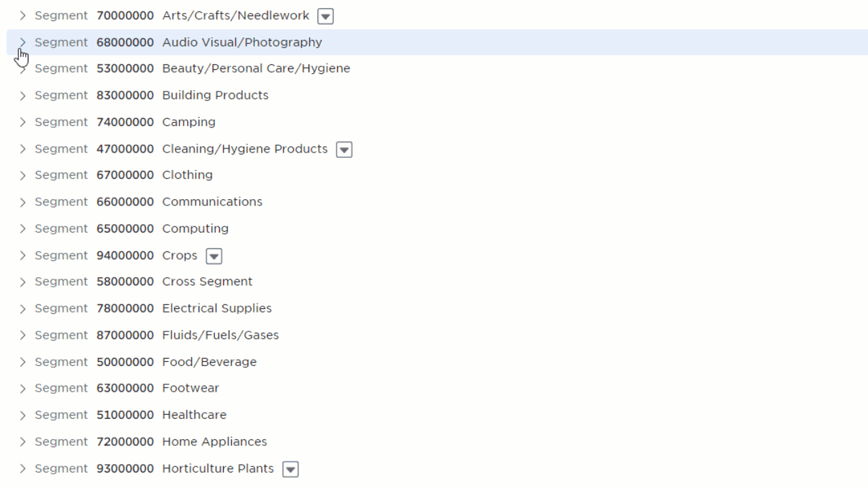
Task: Expand the Audio Visual/Photography segment
Action: (x=22, y=42)
